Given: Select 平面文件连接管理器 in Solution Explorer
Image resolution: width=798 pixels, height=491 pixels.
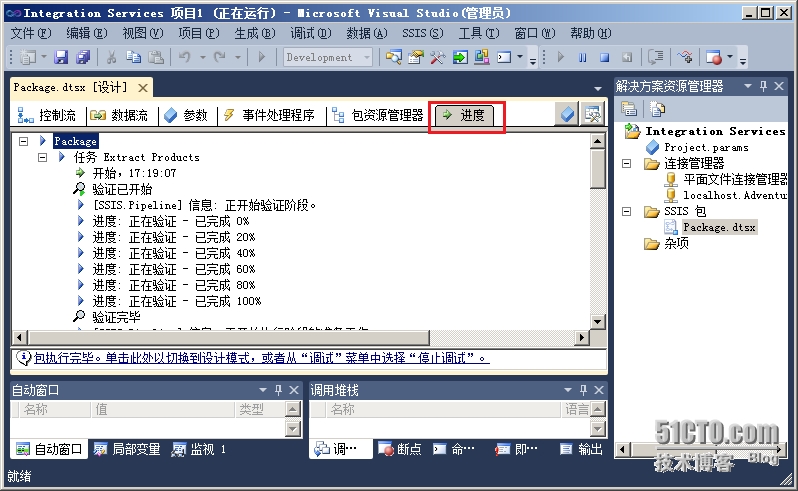Looking at the screenshot, I should click(x=735, y=179).
